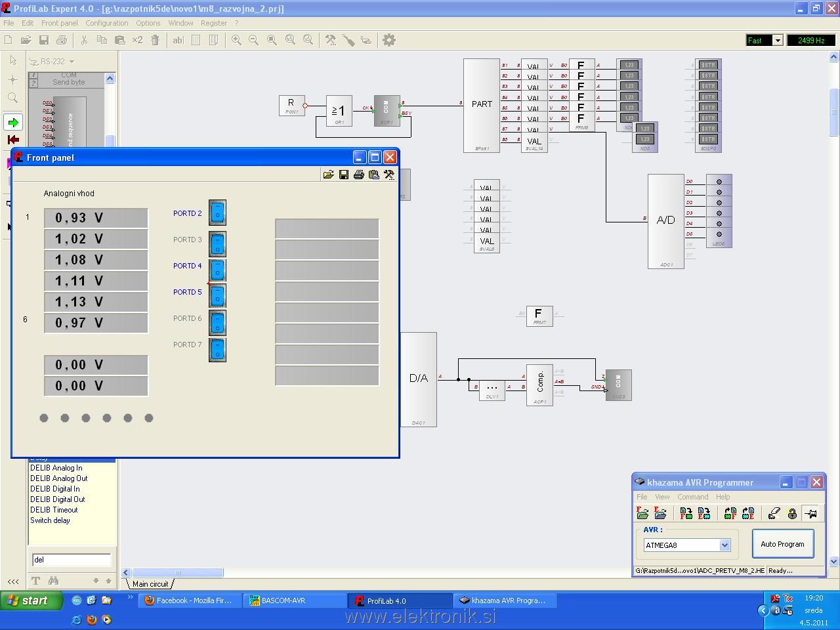Open RS-232 component library dropdown
Viewport: 840px width, 630px height.
pyautogui.click(x=72, y=62)
